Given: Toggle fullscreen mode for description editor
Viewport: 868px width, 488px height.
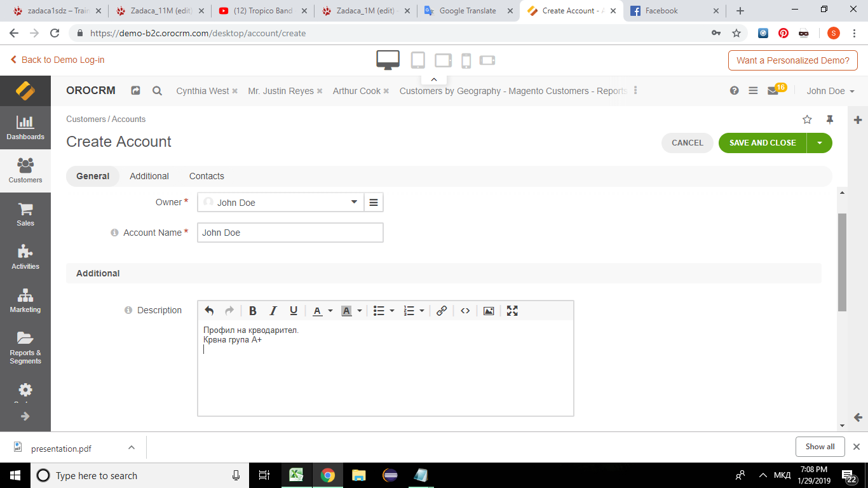Looking at the screenshot, I should pos(512,311).
